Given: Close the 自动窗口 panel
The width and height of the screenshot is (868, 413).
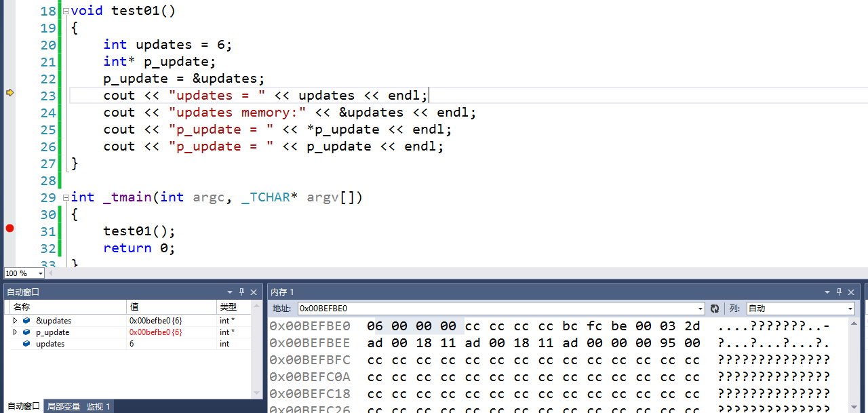Looking at the screenshot, I should 254,292.
